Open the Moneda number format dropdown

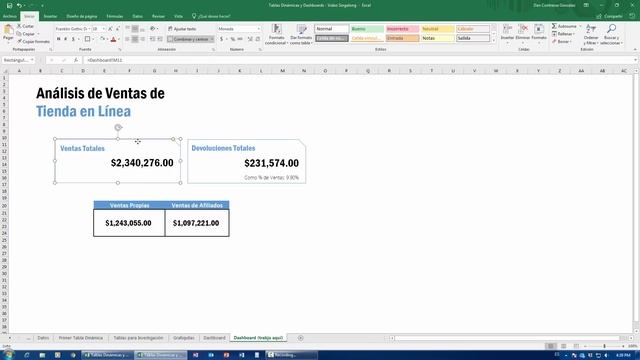pos(258,29)
